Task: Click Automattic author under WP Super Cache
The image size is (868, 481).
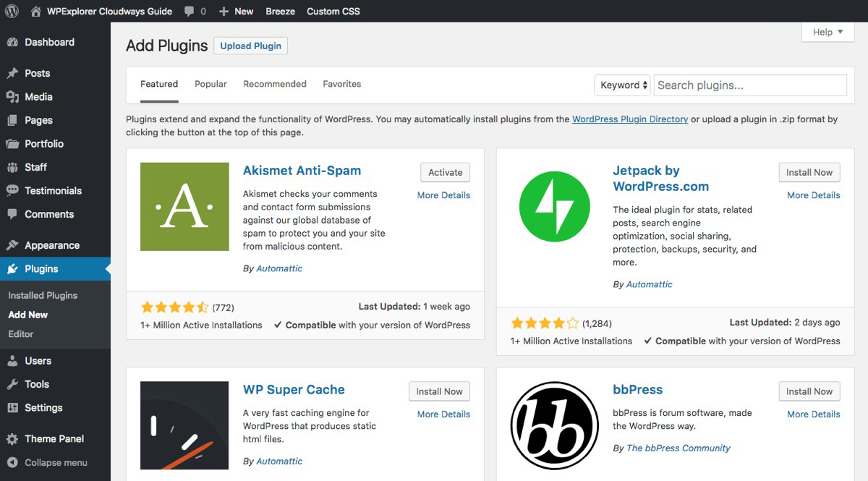Action: coord(279,461)
